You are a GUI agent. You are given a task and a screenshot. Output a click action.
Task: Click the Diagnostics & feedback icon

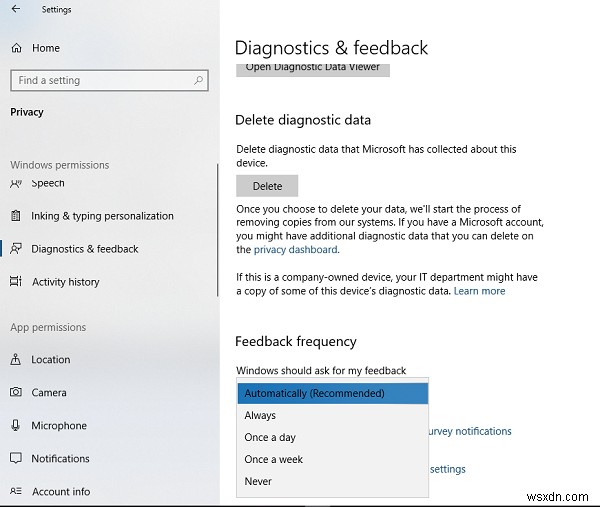(x=16, y=249)
